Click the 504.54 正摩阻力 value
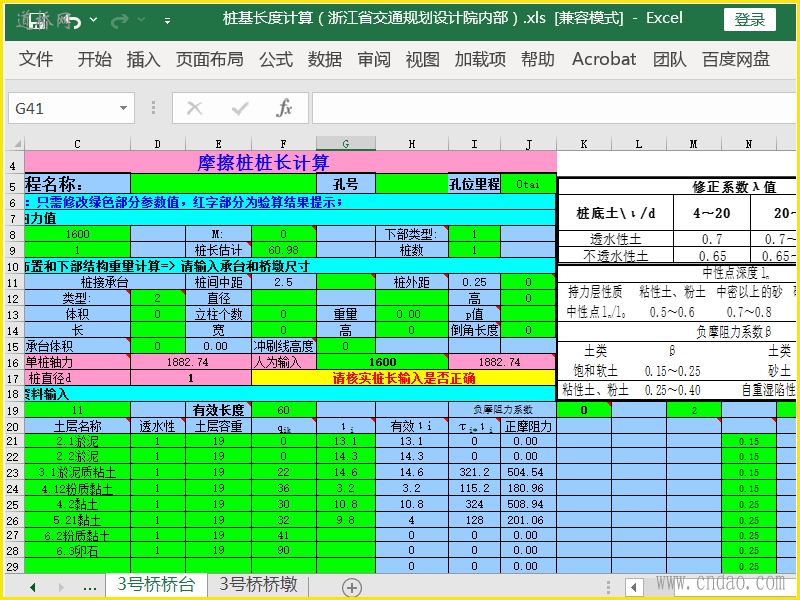The width and height of the screenshot is (800, 600). click(526, 472)
